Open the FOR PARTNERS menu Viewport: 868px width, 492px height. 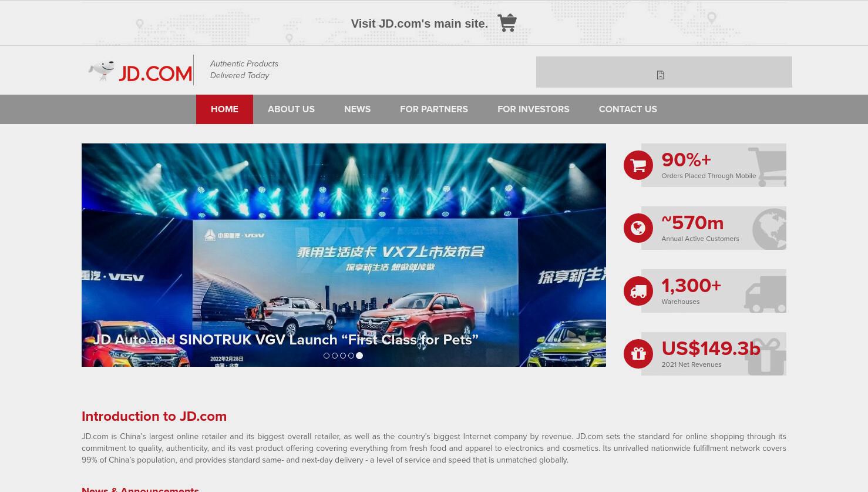point(434,109)
